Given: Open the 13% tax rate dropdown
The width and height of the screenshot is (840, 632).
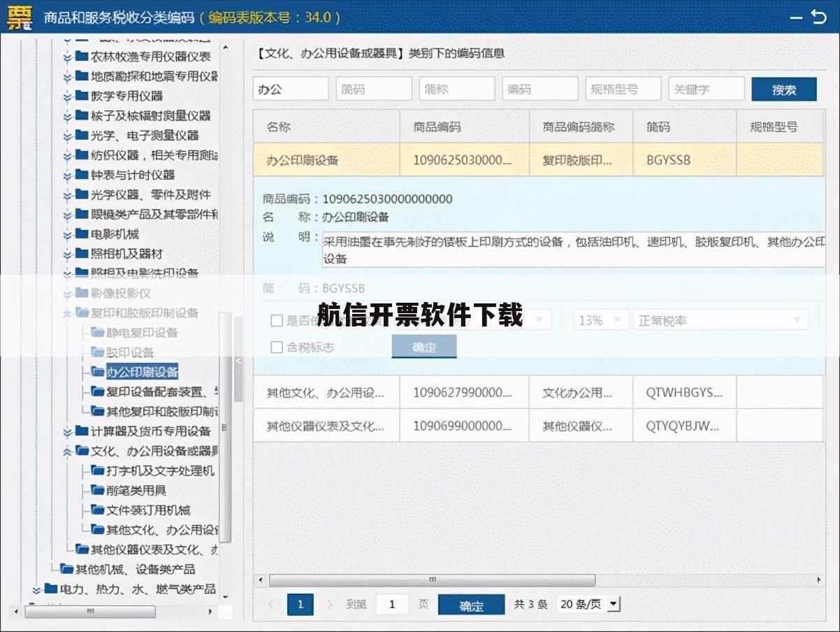Looking at the screenshot, I should click(x=601, y=320).
